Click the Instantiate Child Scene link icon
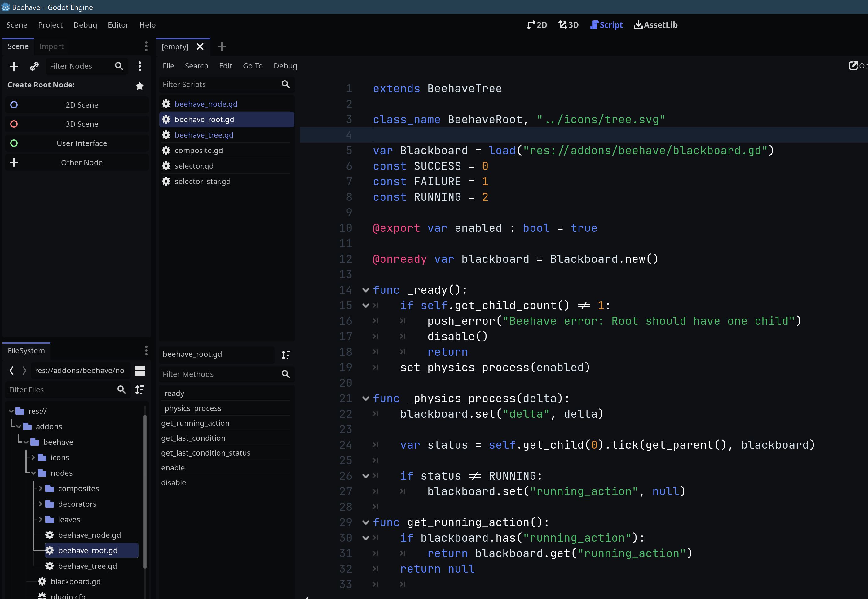Screen dimensions: 868x599 tap(34, 66)
